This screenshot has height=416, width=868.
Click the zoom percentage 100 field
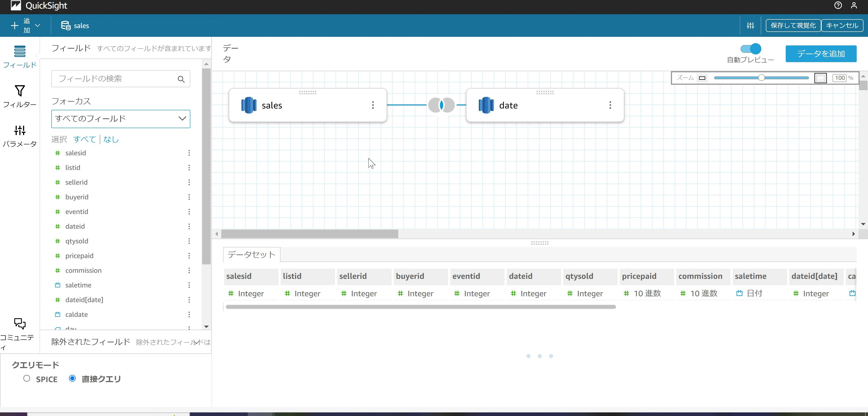[x=840, y=78]
